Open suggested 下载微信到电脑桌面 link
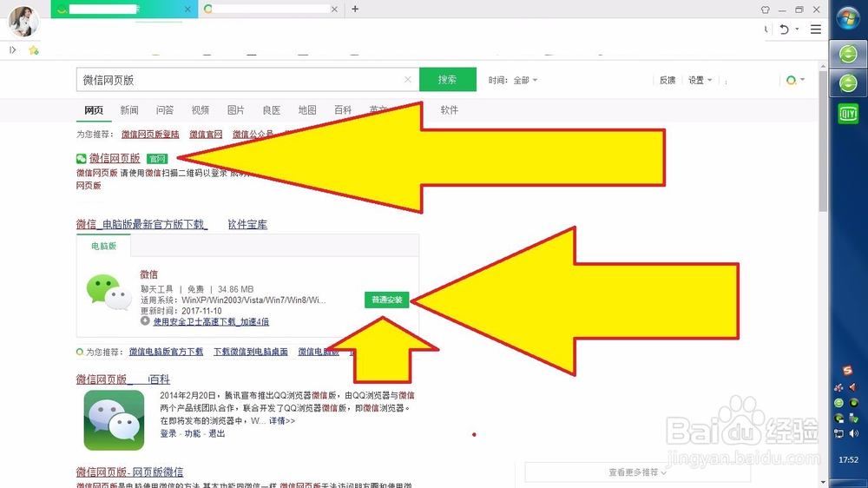 coord(251,352)
